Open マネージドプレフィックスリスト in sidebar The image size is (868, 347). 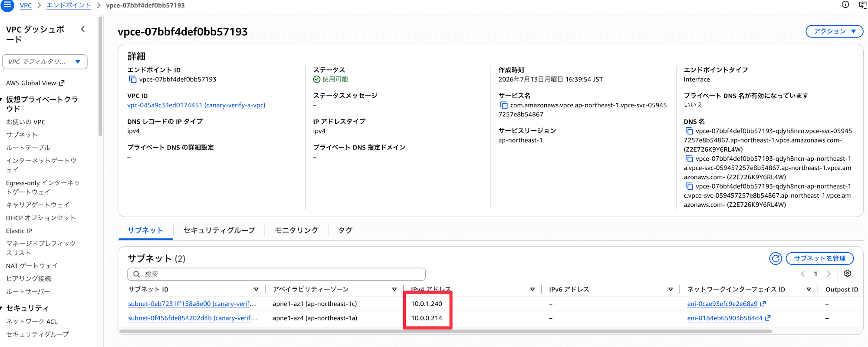[41, 248]
